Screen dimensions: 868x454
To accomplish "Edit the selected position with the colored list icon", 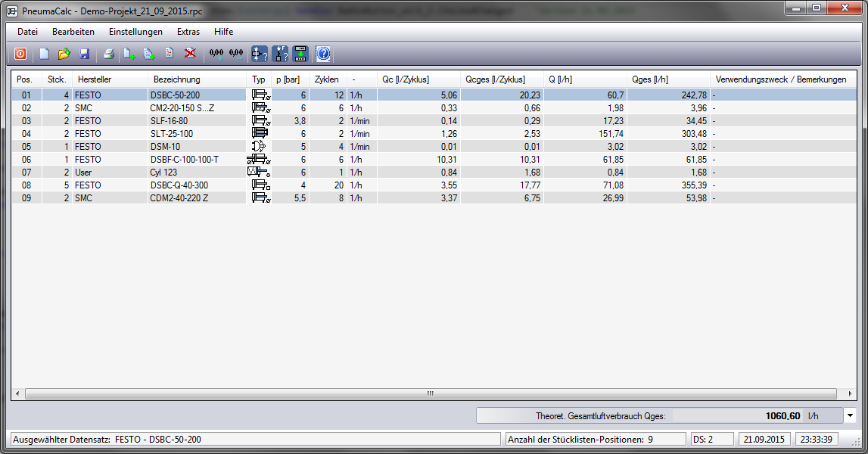I will (x=170, y=53).
